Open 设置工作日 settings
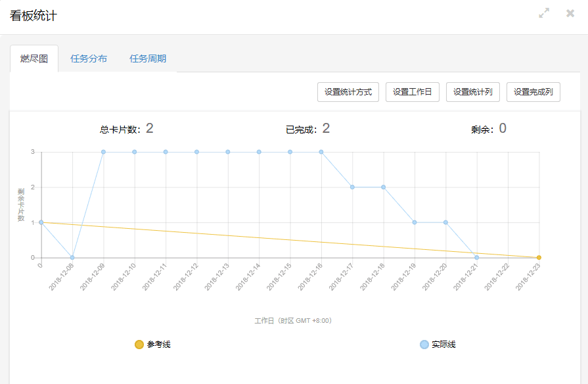This screenshot has height=384, width=588. pos(412,92)
